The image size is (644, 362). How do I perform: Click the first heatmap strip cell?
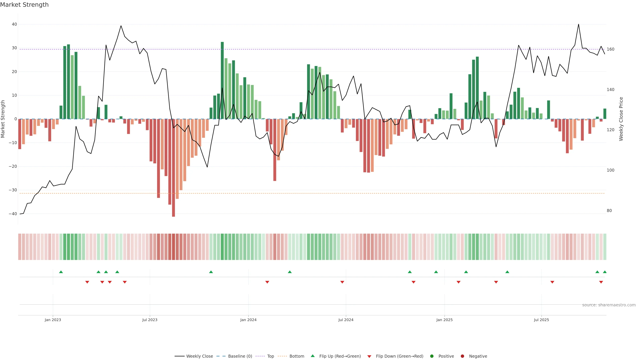click(20, 247)
